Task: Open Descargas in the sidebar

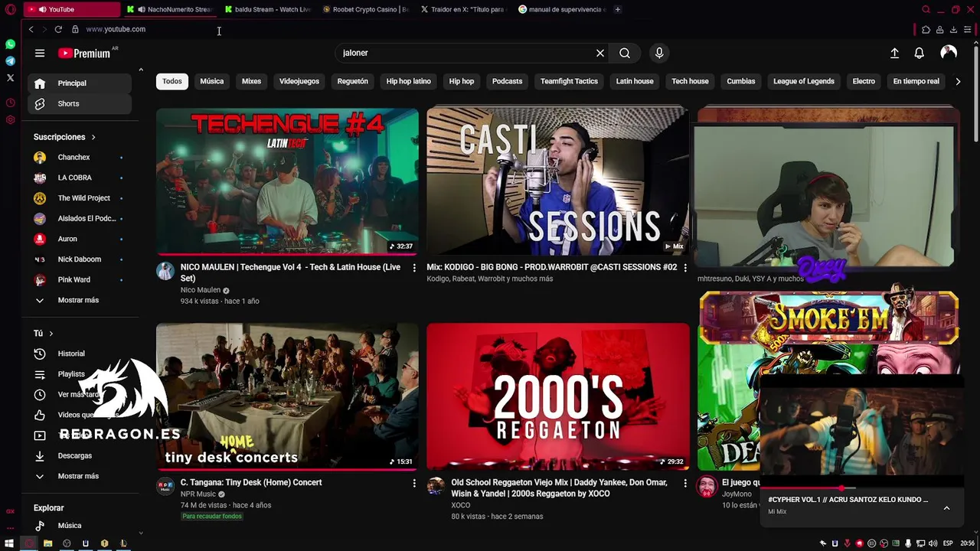Action: (x=80, y=455)
